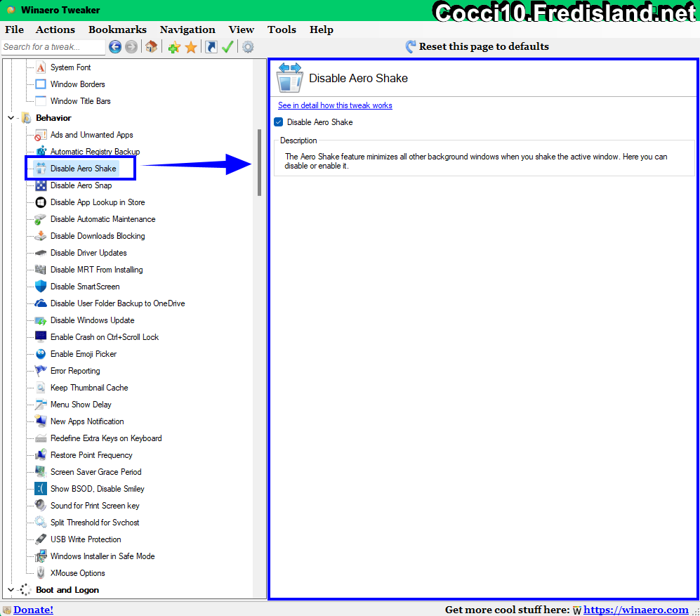Click the Disable App Lookup in Store icon

(41, 202)
